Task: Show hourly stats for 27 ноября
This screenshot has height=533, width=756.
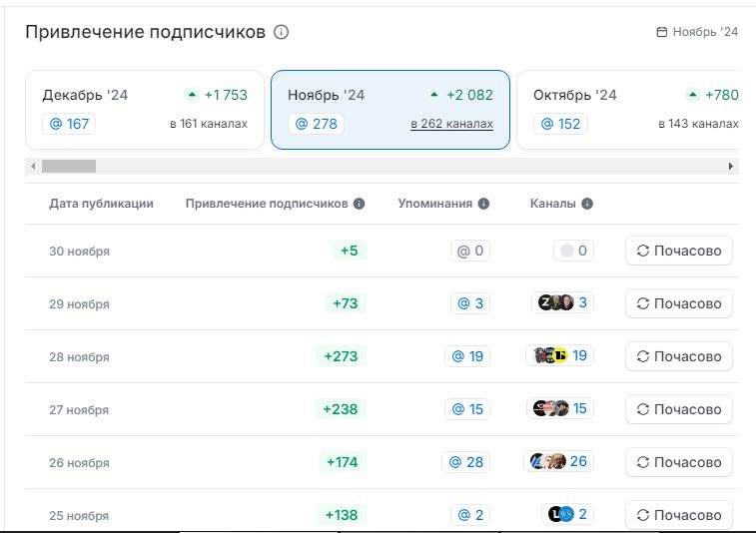Action: coord(679,409)
